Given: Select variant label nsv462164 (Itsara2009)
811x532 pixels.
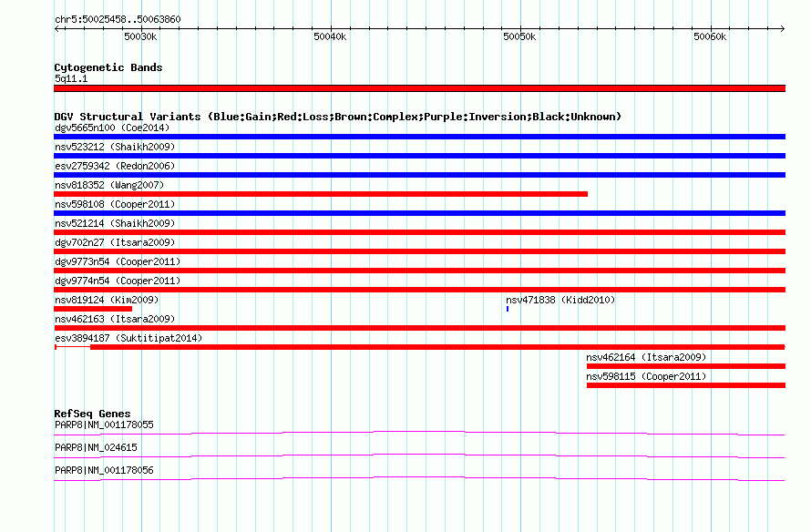Looking at the screenshot, I should (646, 357).
